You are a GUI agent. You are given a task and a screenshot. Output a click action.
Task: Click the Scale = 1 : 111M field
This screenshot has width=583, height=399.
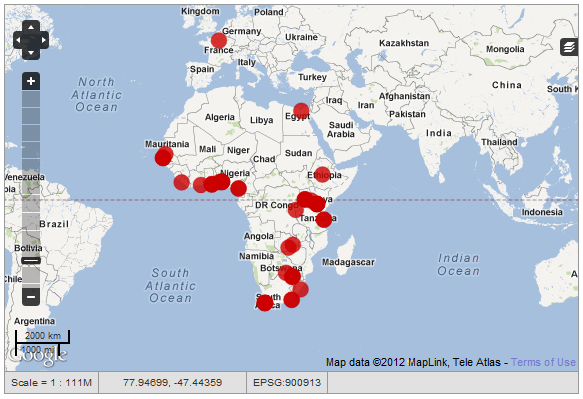point(51,382)
